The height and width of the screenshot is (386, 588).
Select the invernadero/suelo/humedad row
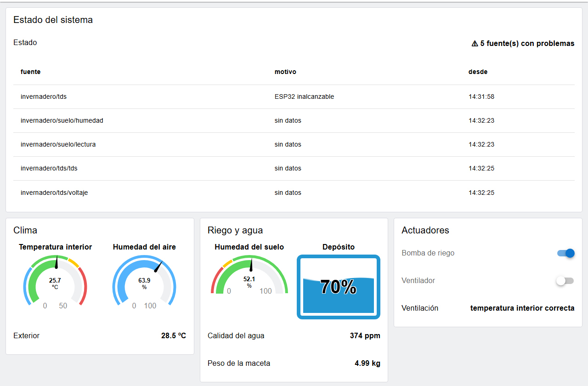click(294, 121)
